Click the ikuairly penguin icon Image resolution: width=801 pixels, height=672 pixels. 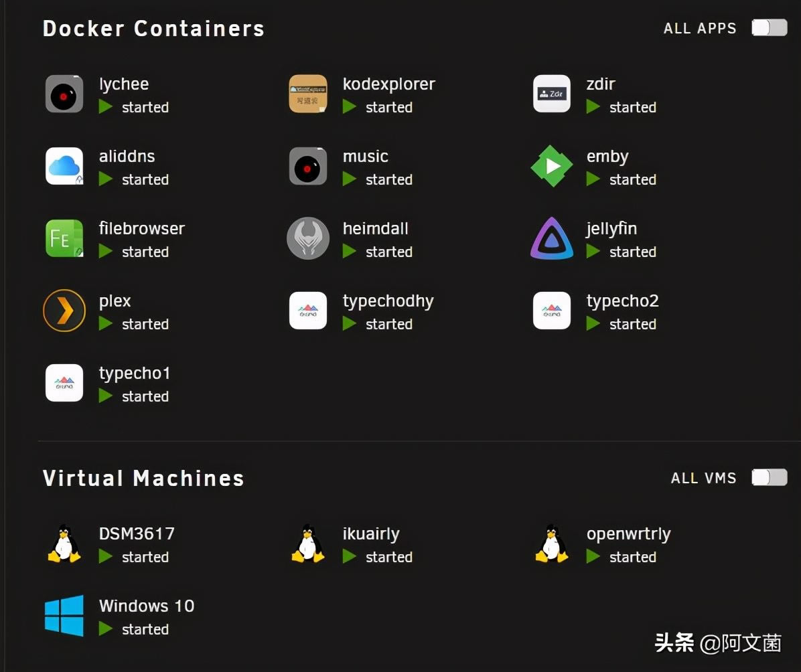[308, 543]
